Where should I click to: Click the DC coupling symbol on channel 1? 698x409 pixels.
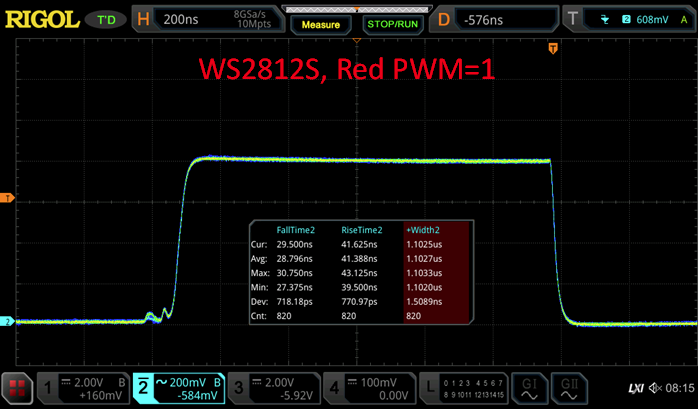click(x=66, y=382)
